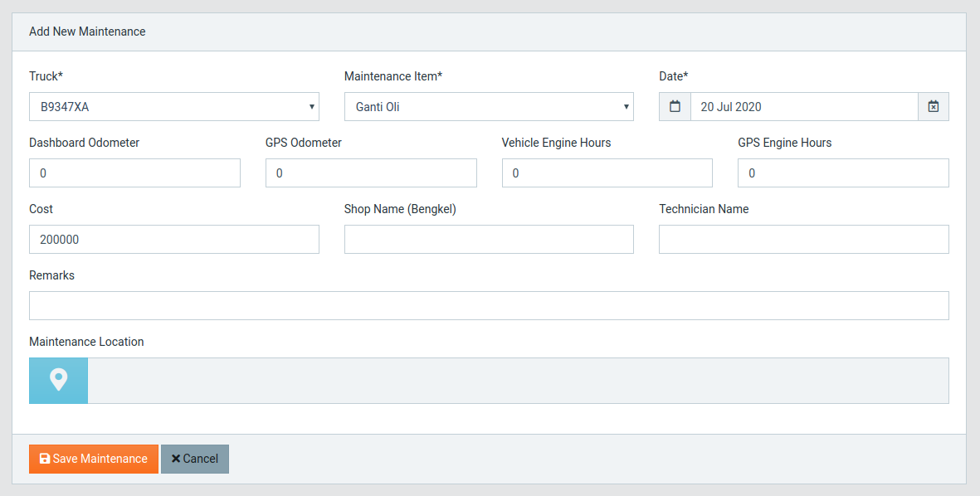
Task: Click the Add New Maintenance header title
Action: pos(87,32)
